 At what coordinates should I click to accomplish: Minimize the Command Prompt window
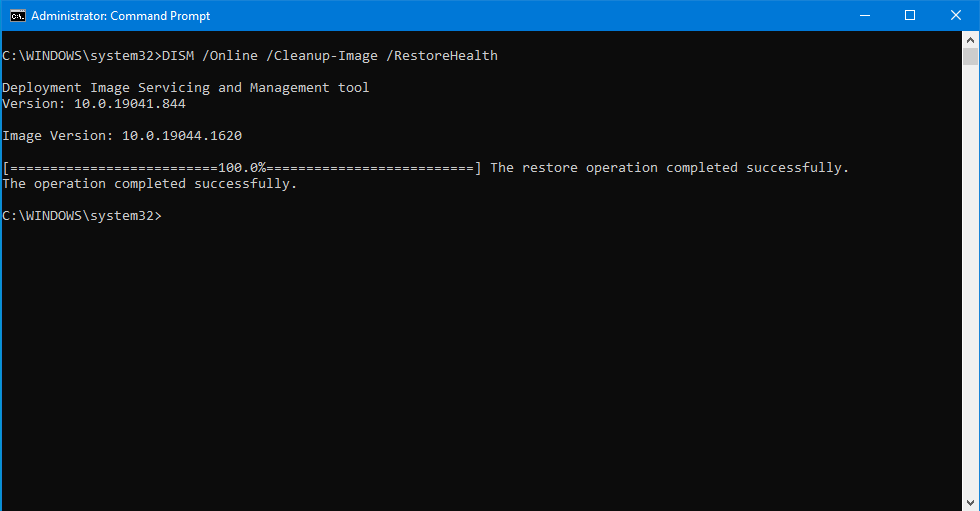(x=863, y=16)
